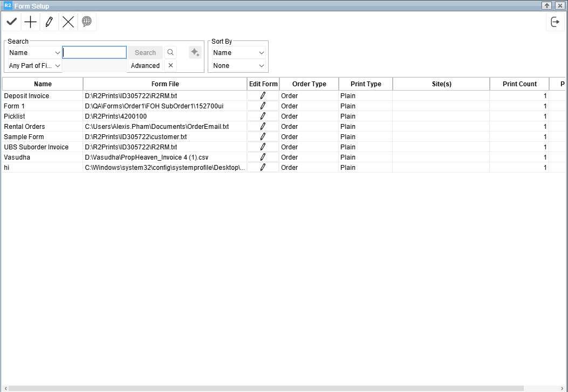Image resolution: width=568 pixels, height=392 pixels.
Task: Expand the Sort By Name dropdown
Action: tap(239, 53)
